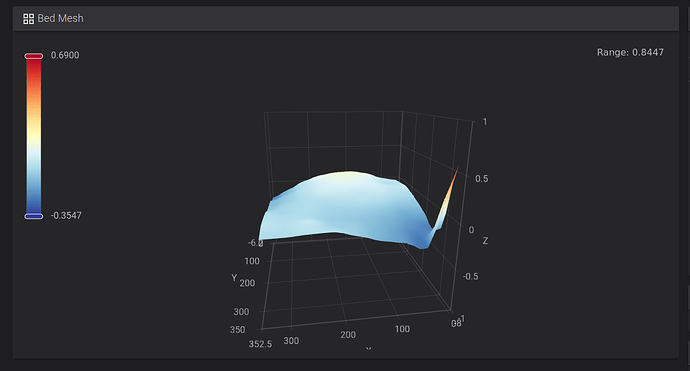Click the -0.3547 minimum scale value

click(x=66, y=216)
